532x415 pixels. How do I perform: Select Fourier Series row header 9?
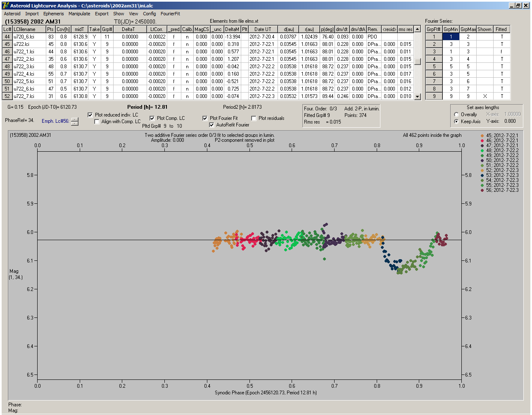(x=434, y=96)
